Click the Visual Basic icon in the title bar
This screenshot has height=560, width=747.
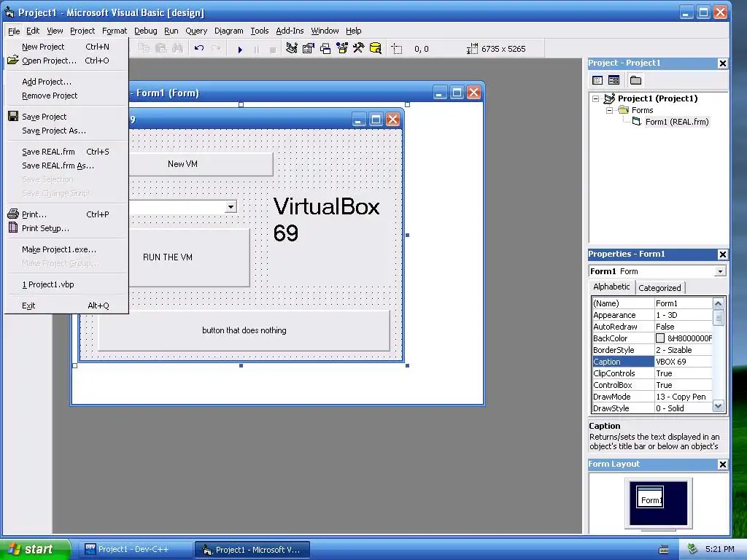9,12
